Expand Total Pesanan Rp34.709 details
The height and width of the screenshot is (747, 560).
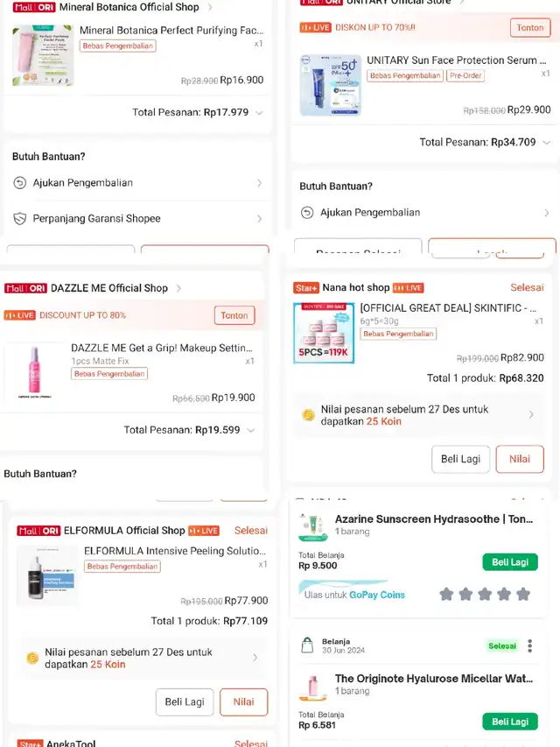tap(547, 143)
